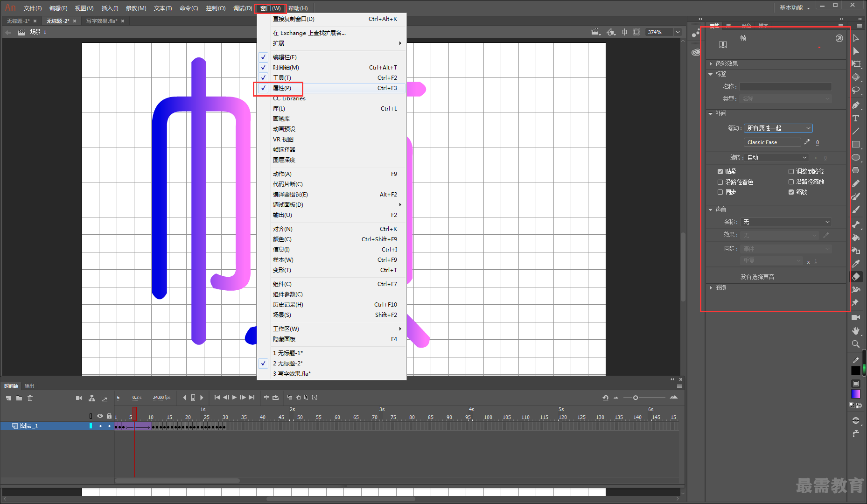Select the Bone tool

coord(856,224)
